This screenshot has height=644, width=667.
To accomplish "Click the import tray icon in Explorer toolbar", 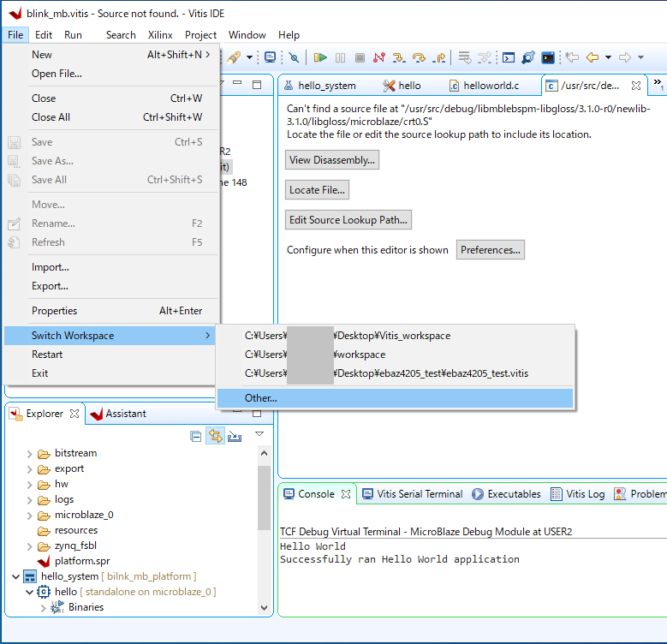I will (235, 437).
